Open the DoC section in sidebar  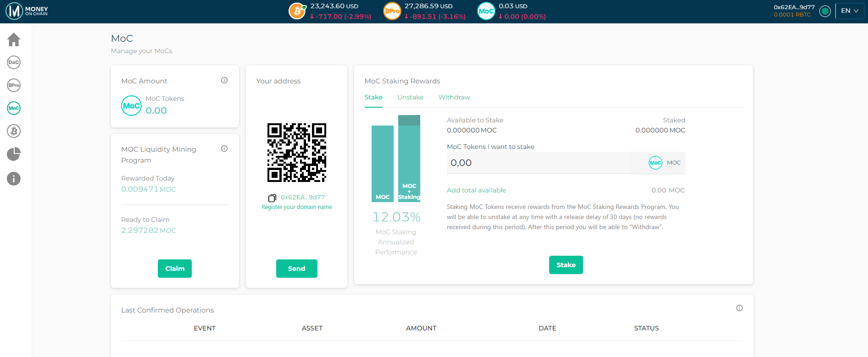pos(14,62)
